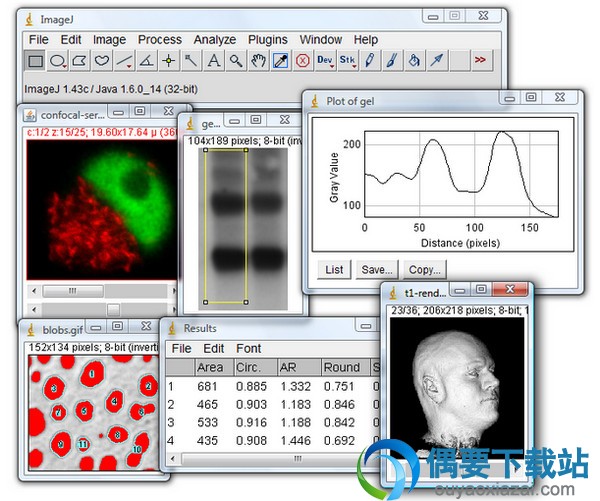Open Edit menu in Results window
Screen dimensions: 600x501
tap(214, 349)
